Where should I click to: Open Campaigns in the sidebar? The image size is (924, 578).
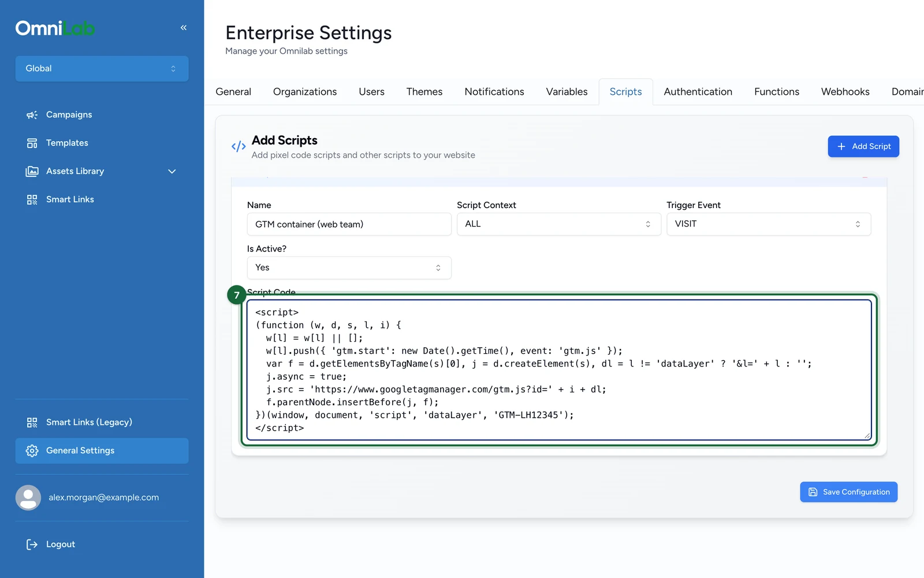tap(102, 115)
